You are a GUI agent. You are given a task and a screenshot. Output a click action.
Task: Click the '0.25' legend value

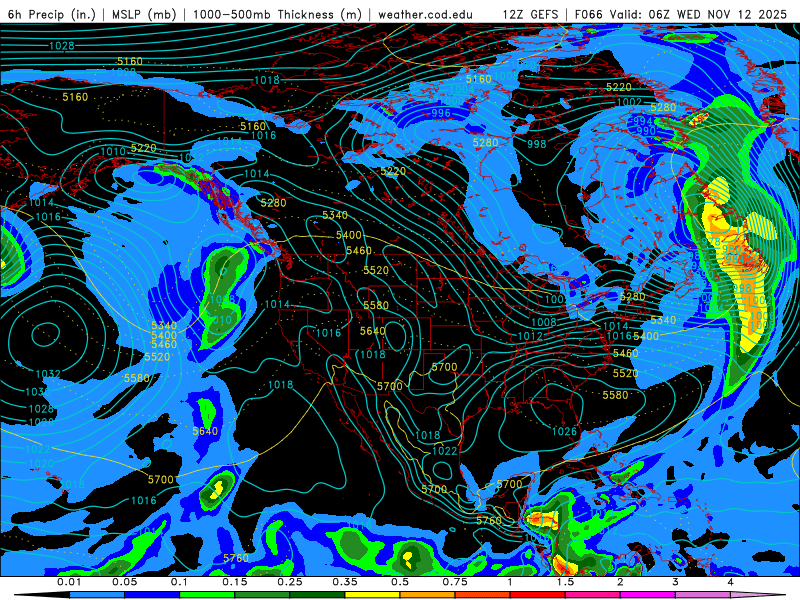pyautogui.click(x=290, y=582)
